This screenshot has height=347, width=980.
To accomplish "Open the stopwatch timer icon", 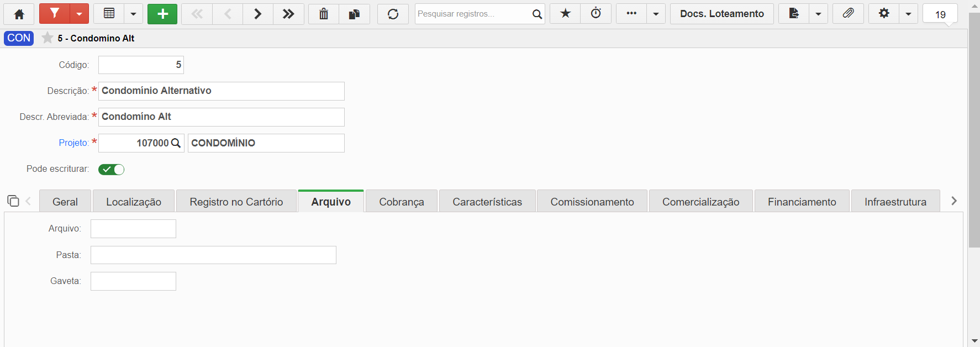I will coord(596,14).
